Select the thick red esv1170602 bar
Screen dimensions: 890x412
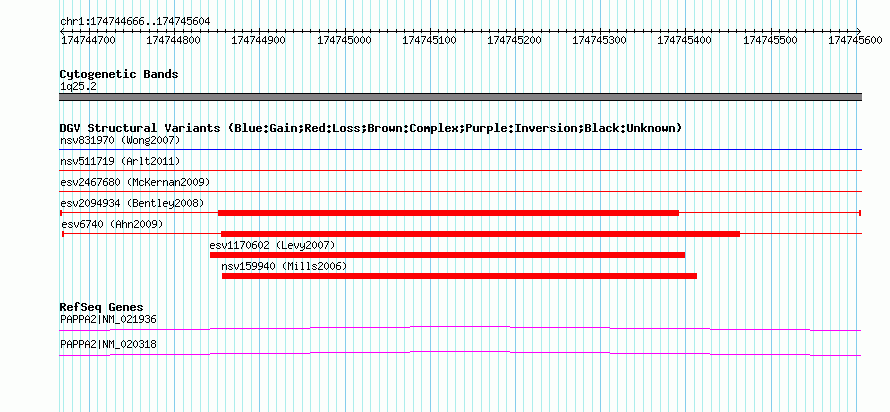coord(447,255)
